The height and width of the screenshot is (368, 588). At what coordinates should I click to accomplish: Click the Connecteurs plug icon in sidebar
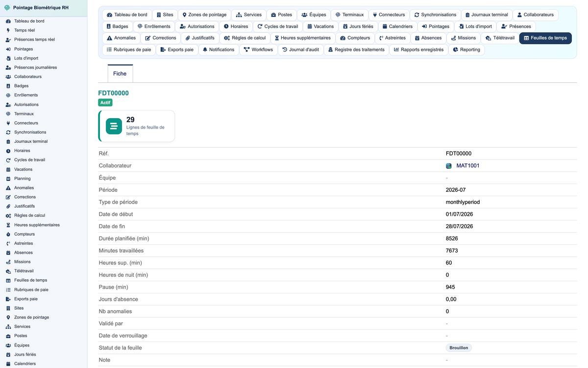8,123
